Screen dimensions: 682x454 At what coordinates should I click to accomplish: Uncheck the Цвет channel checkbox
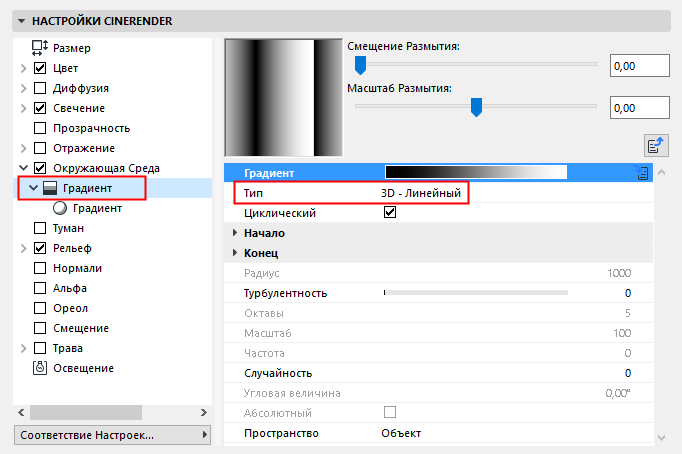tap(40, 68)
